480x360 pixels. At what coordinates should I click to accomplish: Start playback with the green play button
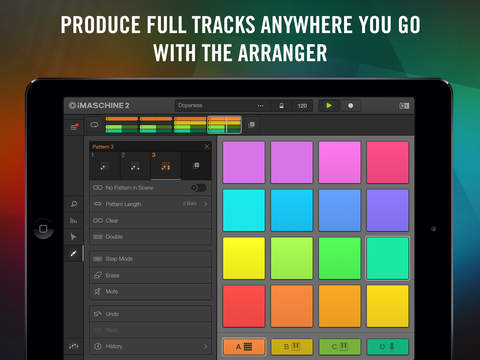coord(329,106)
